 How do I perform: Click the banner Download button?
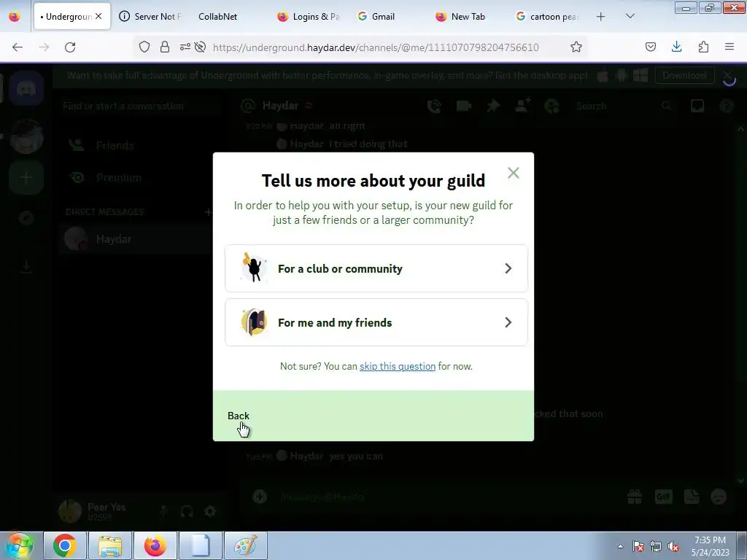(x=684, y=75)
